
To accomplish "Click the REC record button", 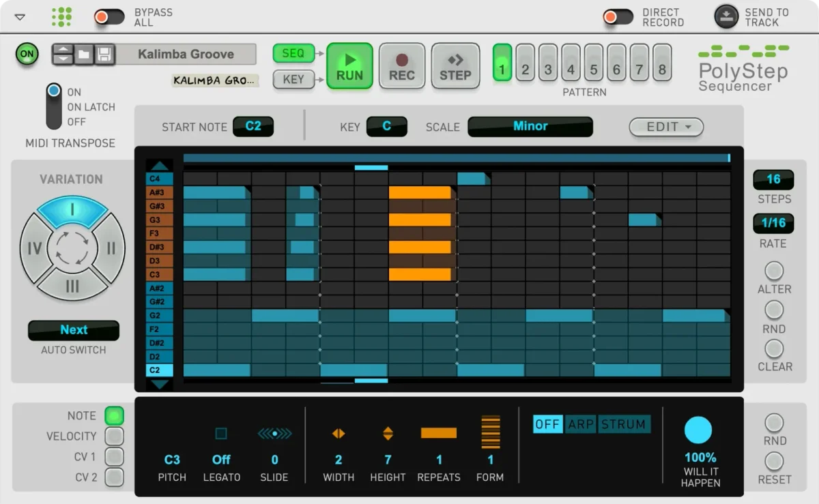I will [402, 66].
